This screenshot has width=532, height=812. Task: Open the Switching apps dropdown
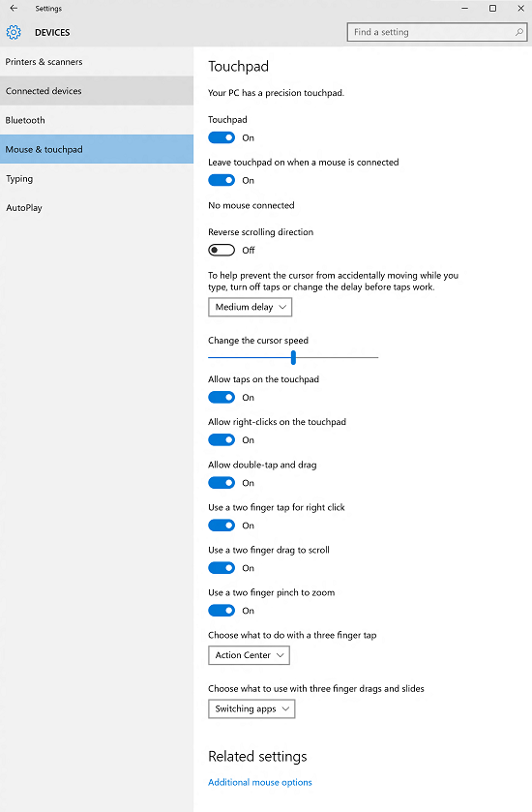pos(251,709)
